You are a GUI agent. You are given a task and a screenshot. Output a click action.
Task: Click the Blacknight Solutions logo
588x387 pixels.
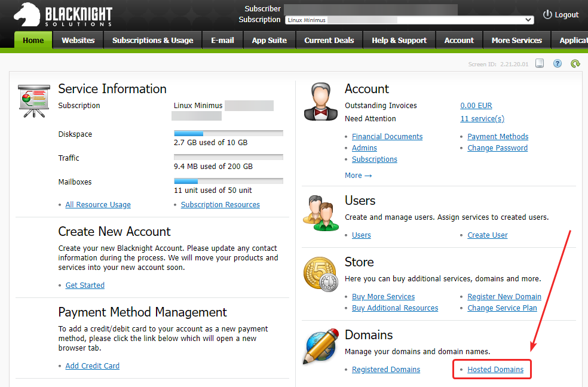[x=63, y=15]
